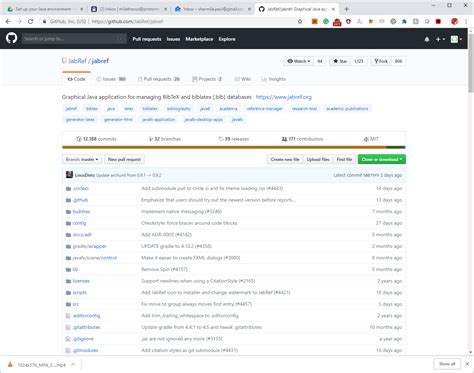This screenshot has width=474, height=373.
Task: Open Pull requests in the top nav
Action: tap(147, 39)
